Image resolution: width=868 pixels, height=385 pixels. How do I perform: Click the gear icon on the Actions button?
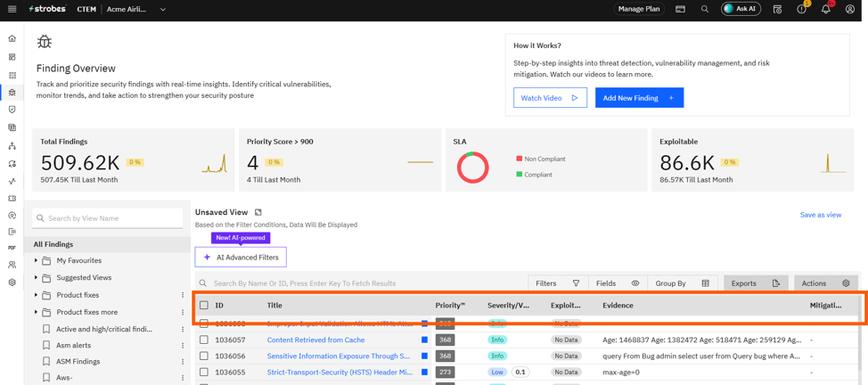(x=846, y=283)
